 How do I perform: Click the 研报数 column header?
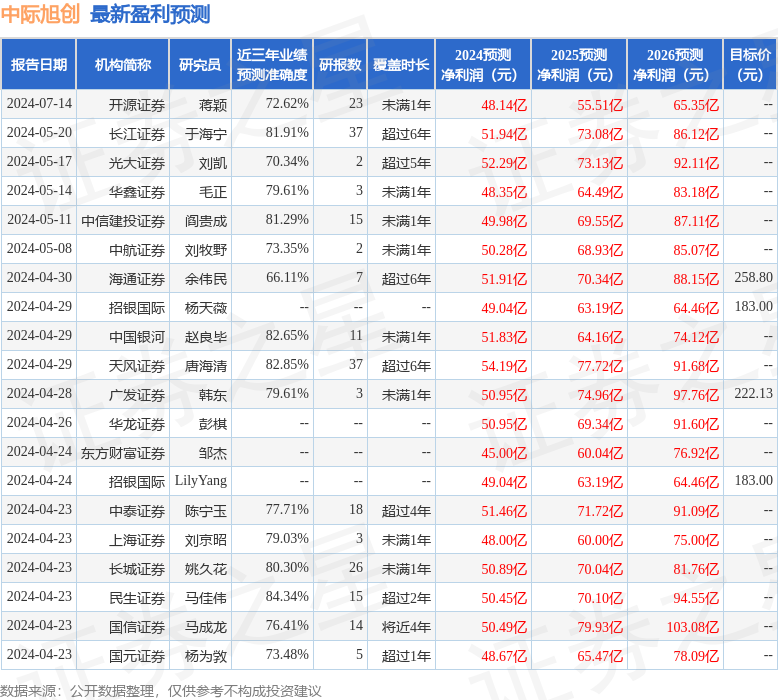coord(340,64)
